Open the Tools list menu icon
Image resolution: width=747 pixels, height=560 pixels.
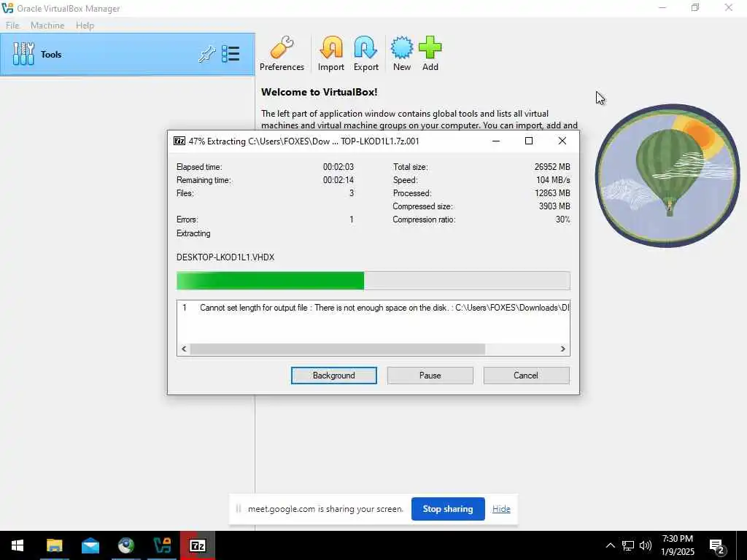click(231, 54)
